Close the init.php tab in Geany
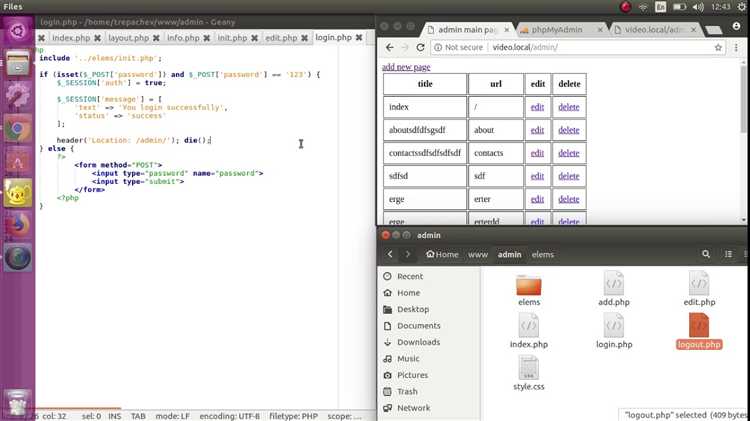 [254, 38]
